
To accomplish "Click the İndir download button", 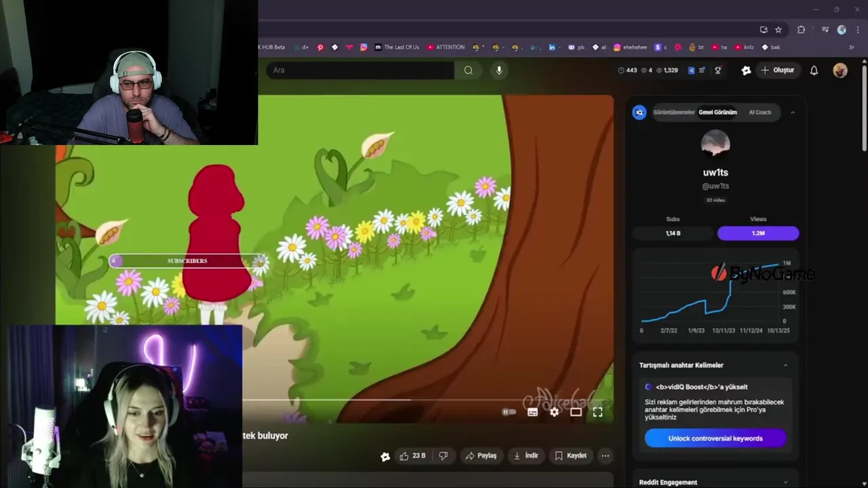I will coord(526,456).
